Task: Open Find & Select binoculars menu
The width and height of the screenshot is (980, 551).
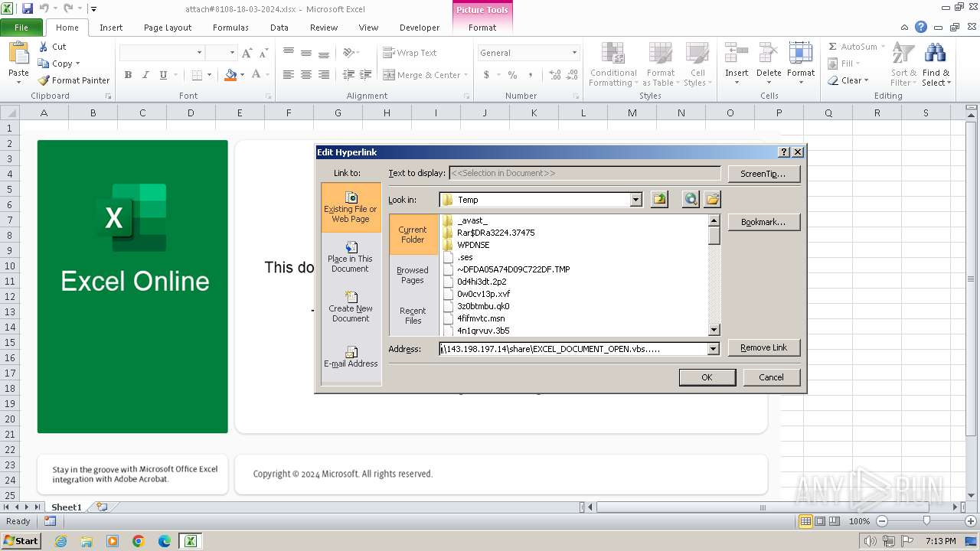Action: (x=936, y=65)
